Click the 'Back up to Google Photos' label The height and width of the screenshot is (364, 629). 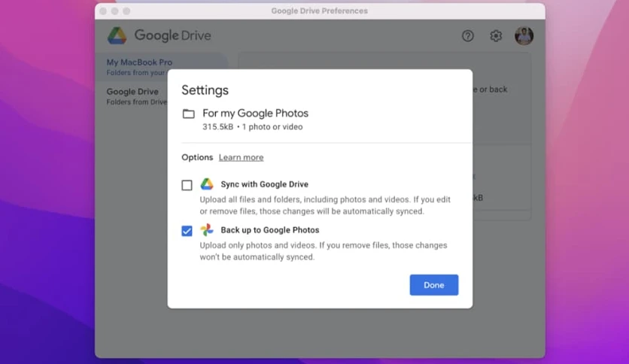click(270, 230)
